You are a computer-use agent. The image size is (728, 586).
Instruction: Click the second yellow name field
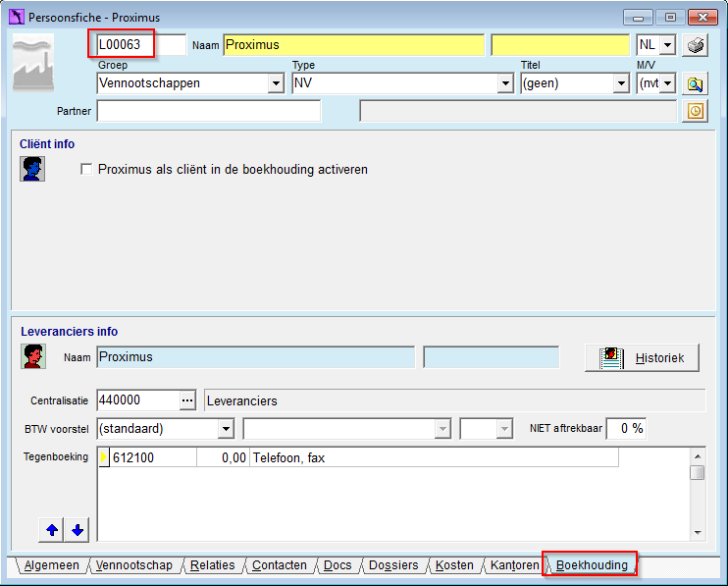coord(560,45)
